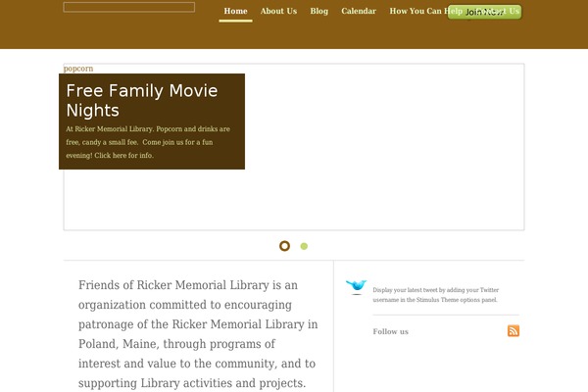Select the second slider dot (green)

coord(304,246)
